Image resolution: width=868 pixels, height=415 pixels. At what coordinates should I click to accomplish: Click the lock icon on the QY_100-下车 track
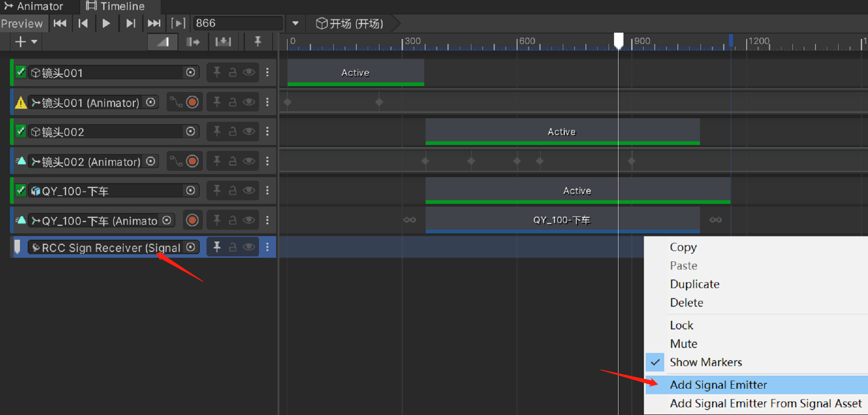[233, 190]
